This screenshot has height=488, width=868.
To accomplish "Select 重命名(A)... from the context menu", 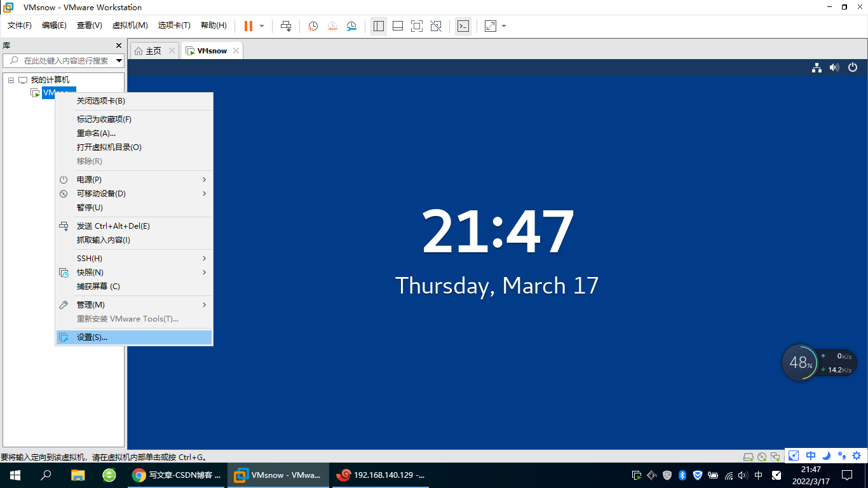I will pos(133,133).
